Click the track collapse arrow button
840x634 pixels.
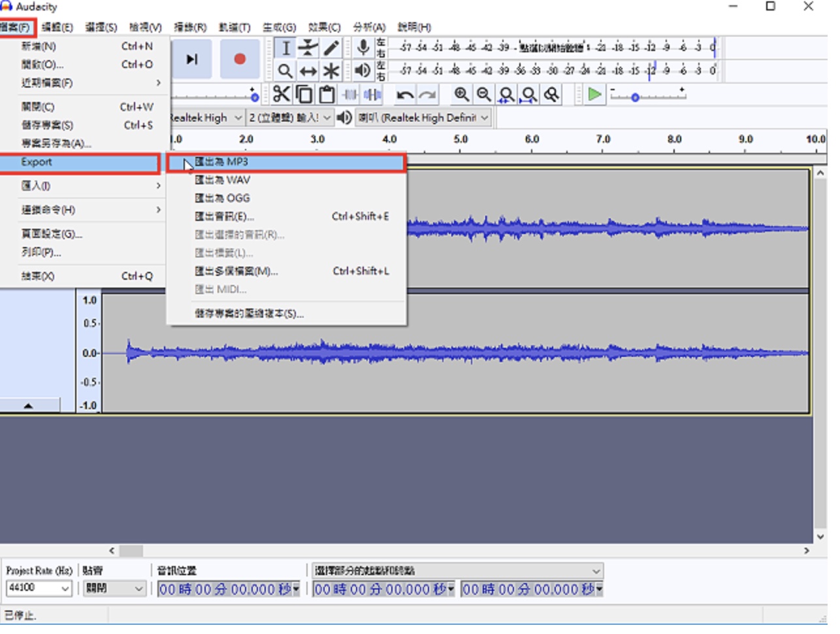click(29, 406)
